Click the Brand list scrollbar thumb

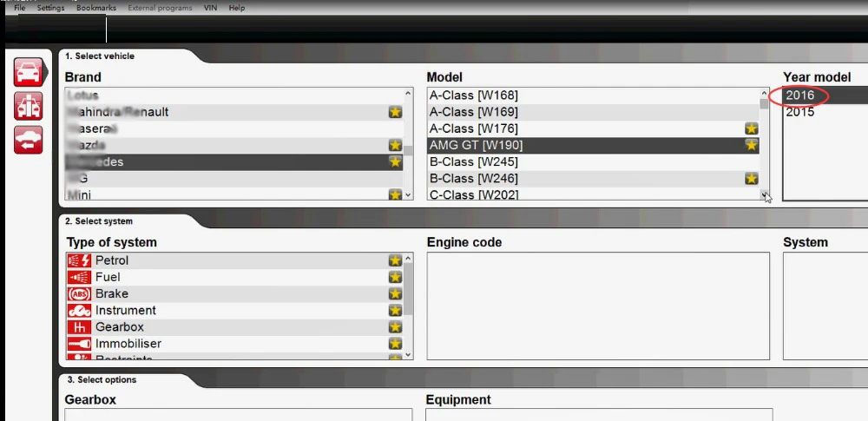coord(409,151)
